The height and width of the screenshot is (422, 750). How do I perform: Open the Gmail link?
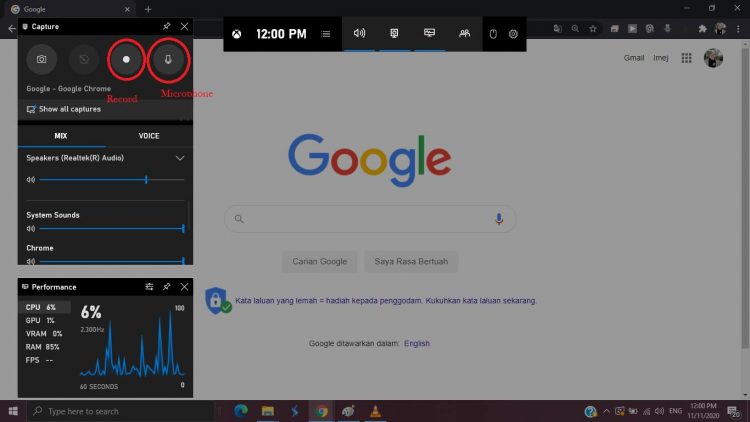tap(634, 58)
